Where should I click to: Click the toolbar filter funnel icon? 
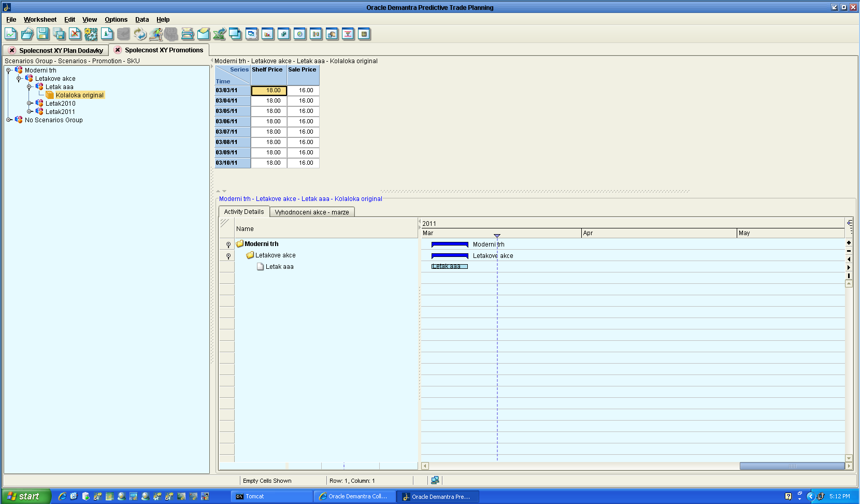[348, 34]
